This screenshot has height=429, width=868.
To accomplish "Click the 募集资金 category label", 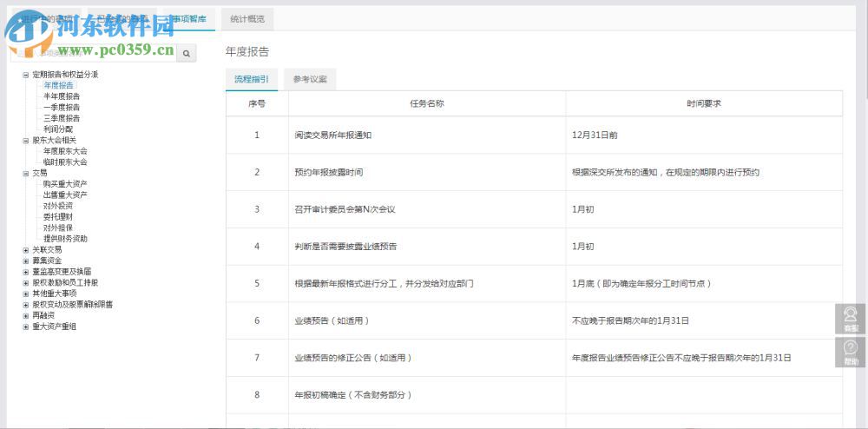I will pyautogui.click(x=47, y=261).
